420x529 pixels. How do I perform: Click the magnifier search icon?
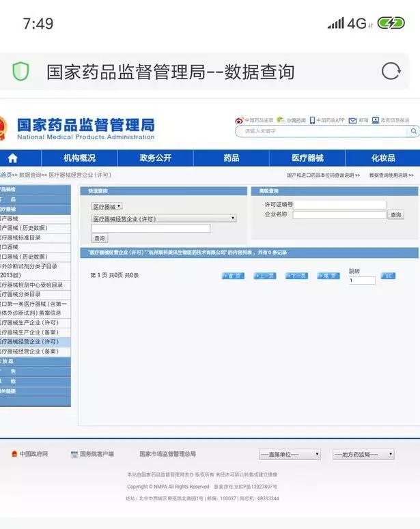coord(414,131)
